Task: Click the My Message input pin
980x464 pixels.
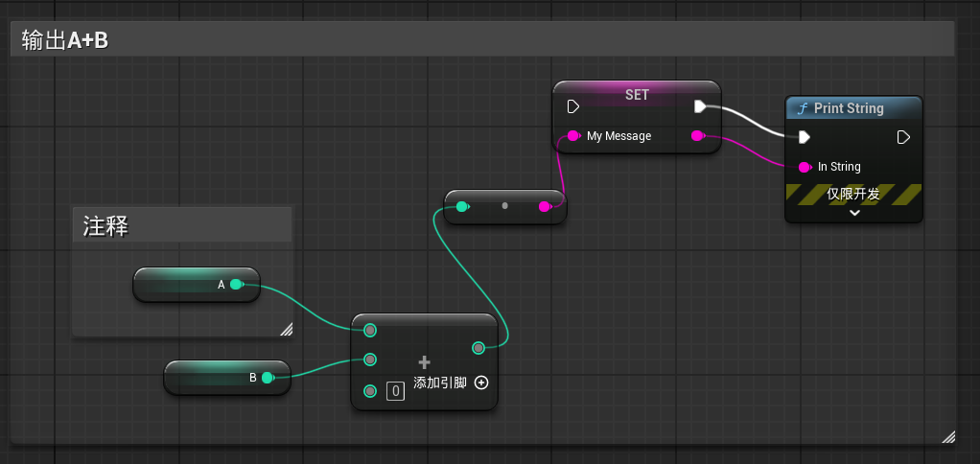Action: click(573, 136)
